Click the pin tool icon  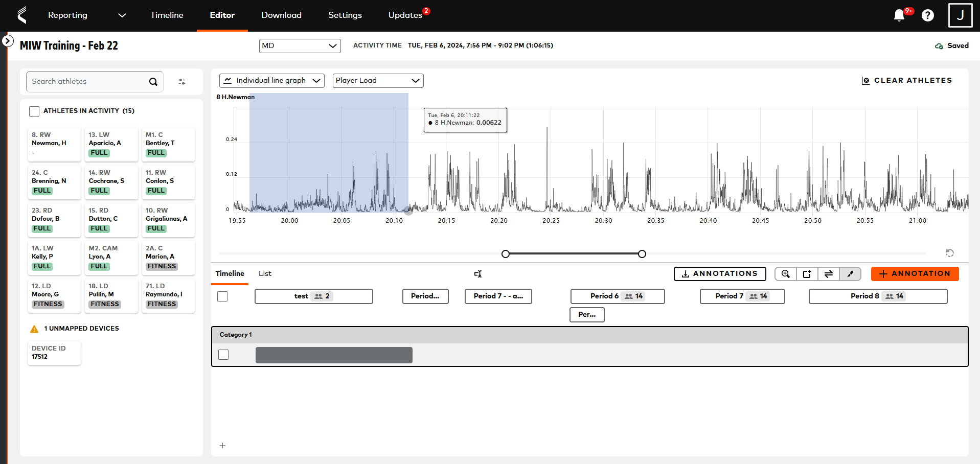[850, 274]
